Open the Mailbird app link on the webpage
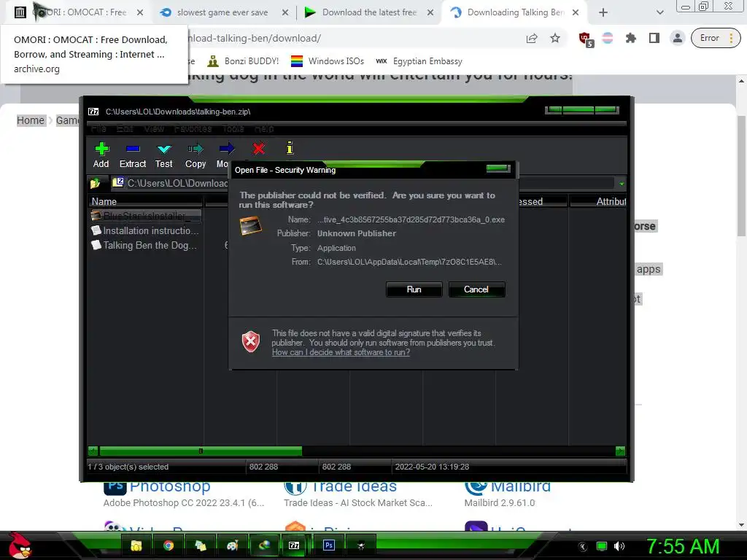 tap(520, 486)
